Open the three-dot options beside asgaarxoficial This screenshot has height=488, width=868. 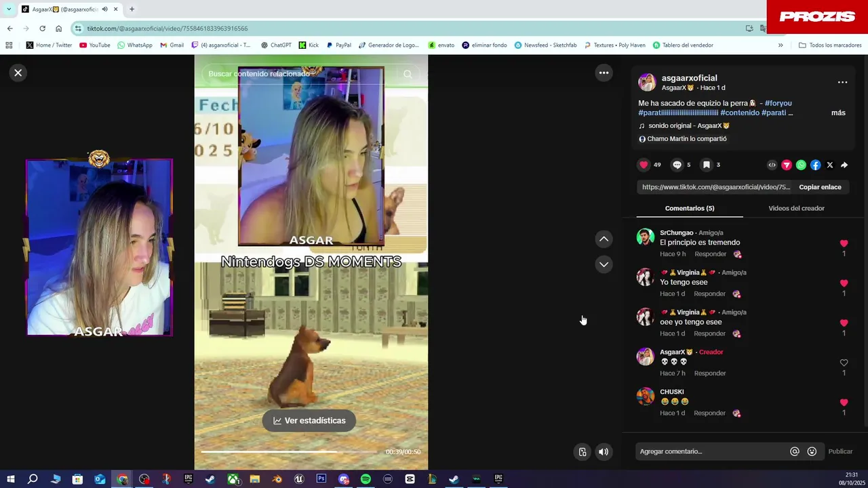[842, 82]
